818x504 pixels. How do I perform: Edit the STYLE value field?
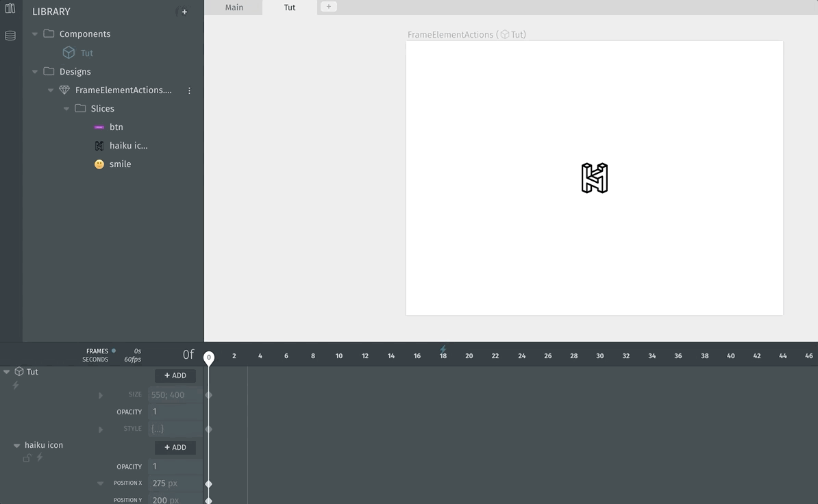[x=175, y=429]
